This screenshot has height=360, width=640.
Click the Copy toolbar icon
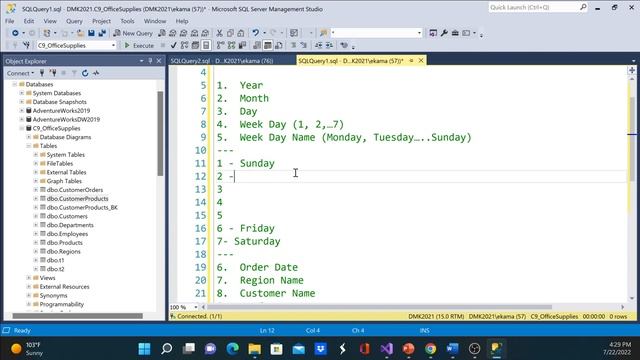(x=230, y=33)
